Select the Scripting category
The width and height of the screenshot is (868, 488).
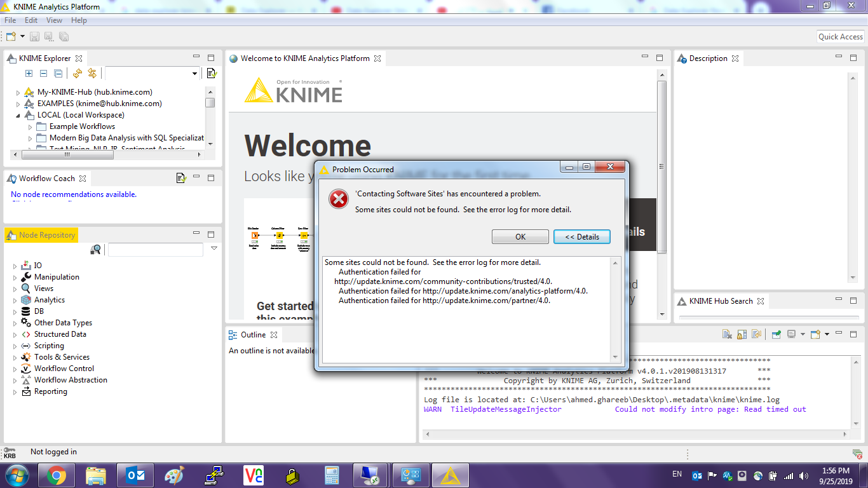pyautogui.click(x=49, y=346)
